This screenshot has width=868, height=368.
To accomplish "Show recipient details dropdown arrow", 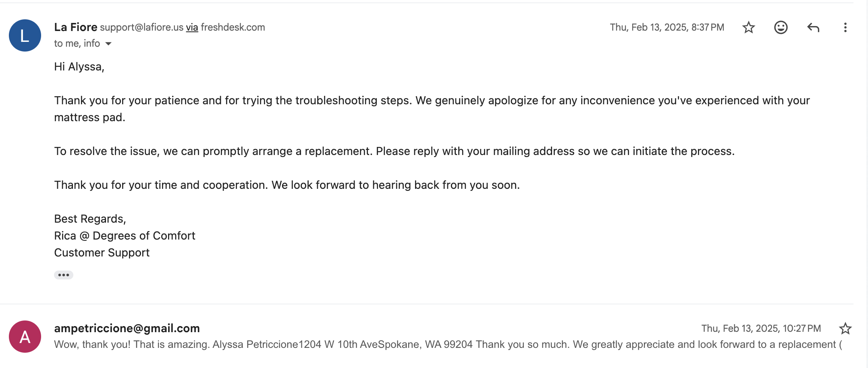I will [108, 43].
